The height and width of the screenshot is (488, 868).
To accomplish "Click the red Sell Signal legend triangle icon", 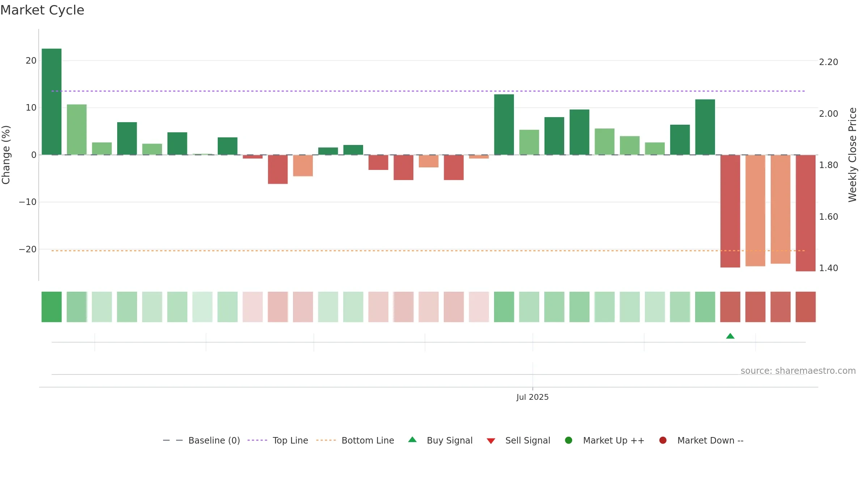I will [x=491, y=441].
